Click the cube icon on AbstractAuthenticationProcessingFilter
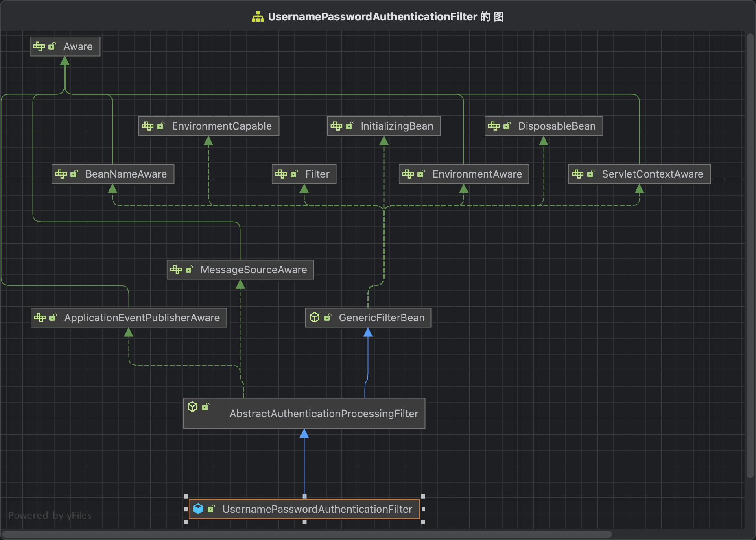 (x=192, y=406)
